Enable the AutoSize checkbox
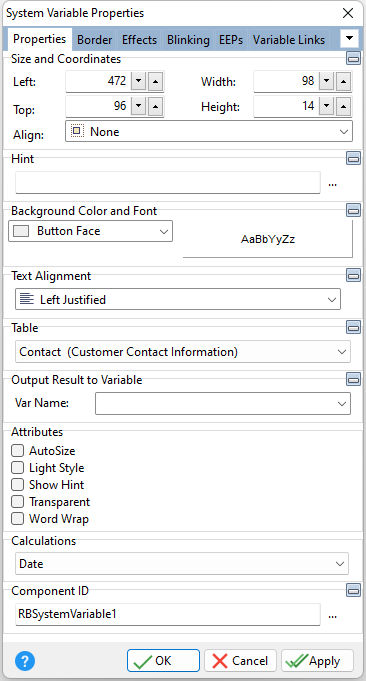 (17, 451)
